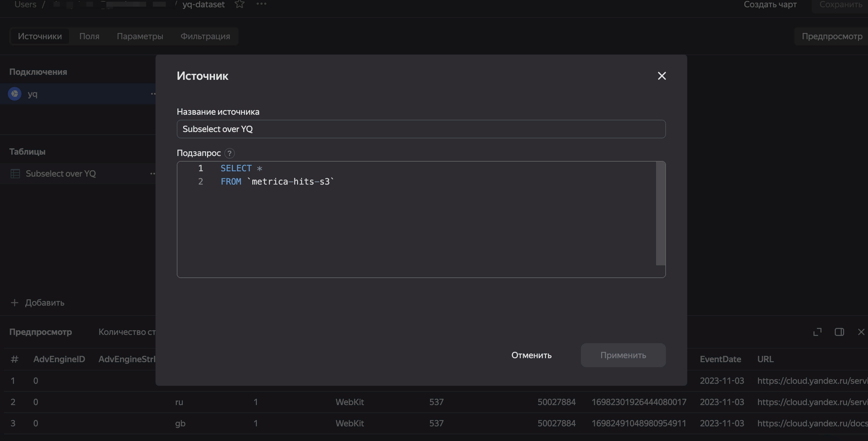This screenshot has width=868, height=441.
Task: Click the Подзапрос help question mark icon
Action: [x=230, y=153]
